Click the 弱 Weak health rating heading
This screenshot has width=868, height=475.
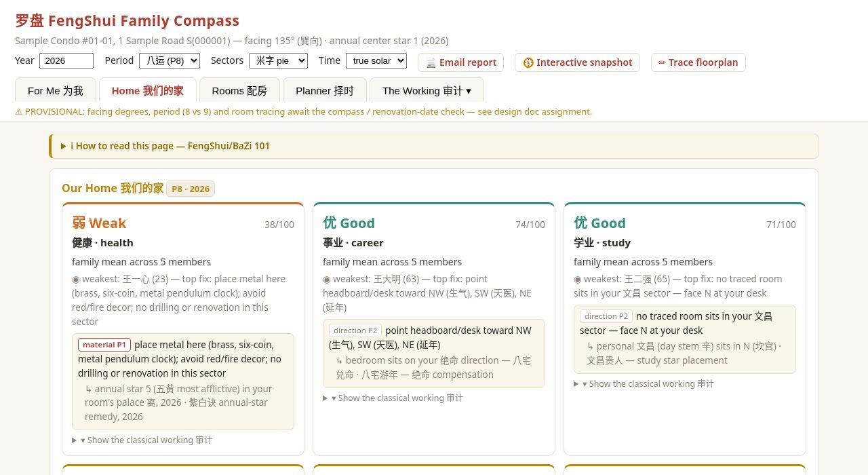(x=99, y=223)
